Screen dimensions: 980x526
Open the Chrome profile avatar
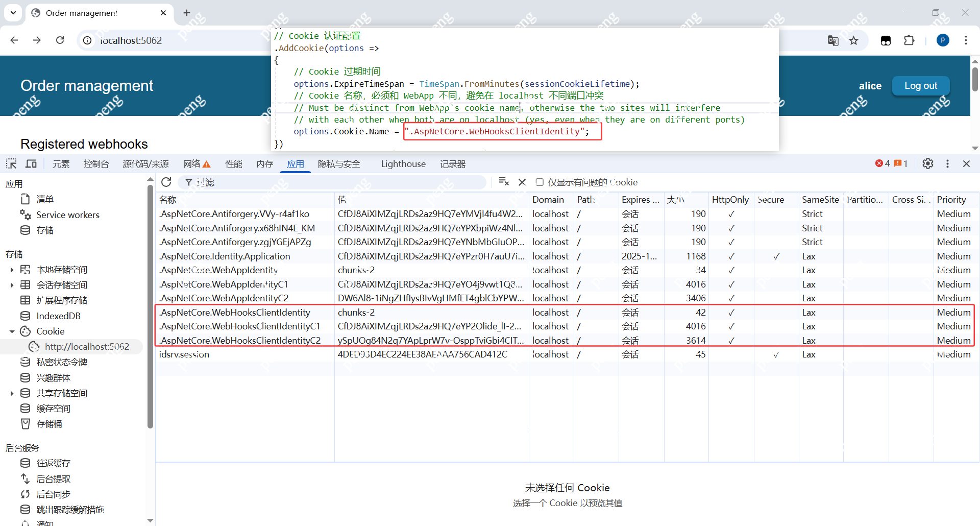pyautogui.click(x=943, y=40)
